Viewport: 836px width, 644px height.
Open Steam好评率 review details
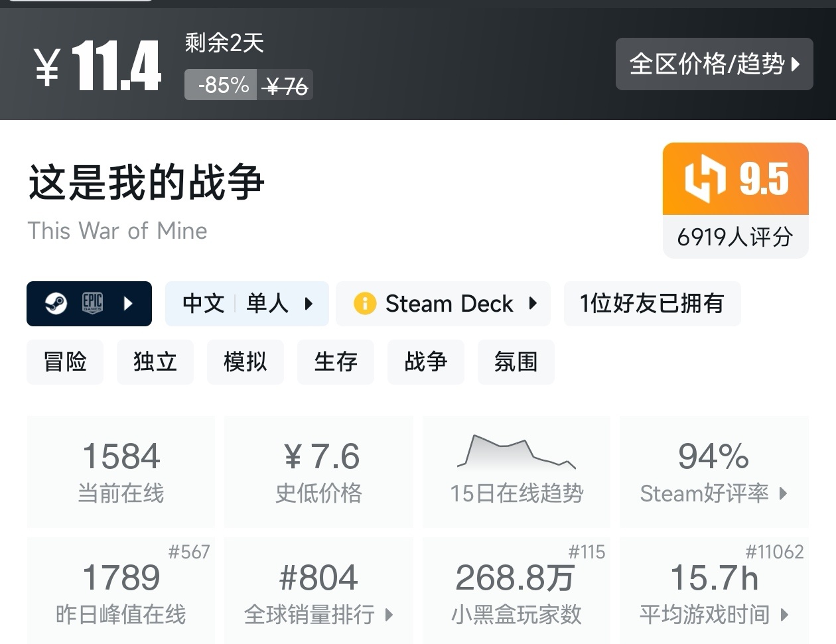(714, 472)
